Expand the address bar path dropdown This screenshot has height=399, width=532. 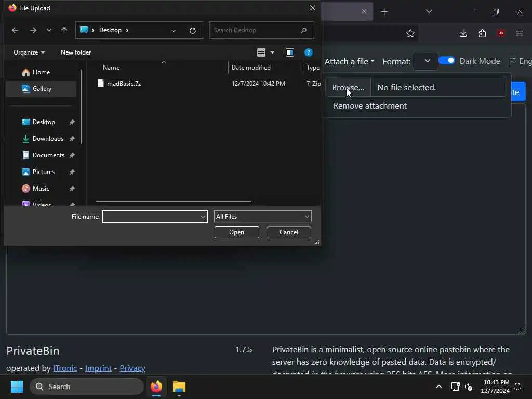point(174,31)
